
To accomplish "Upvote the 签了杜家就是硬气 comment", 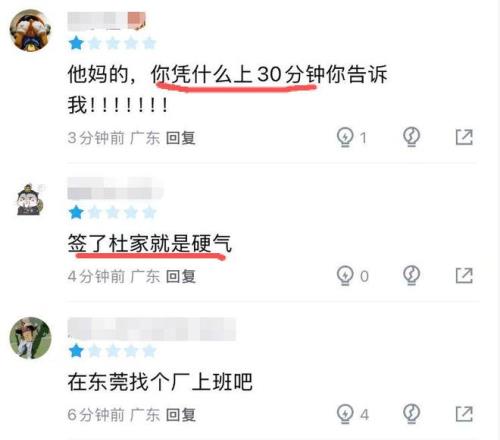I will [345, 275].
